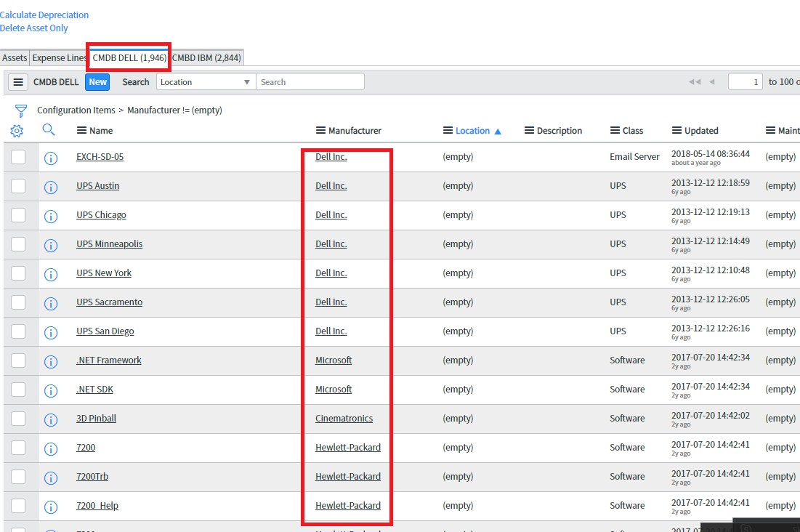Screen dimensions: 800x532
Task: Select the UPS Austin row checkbox
Action: (18, 186)
